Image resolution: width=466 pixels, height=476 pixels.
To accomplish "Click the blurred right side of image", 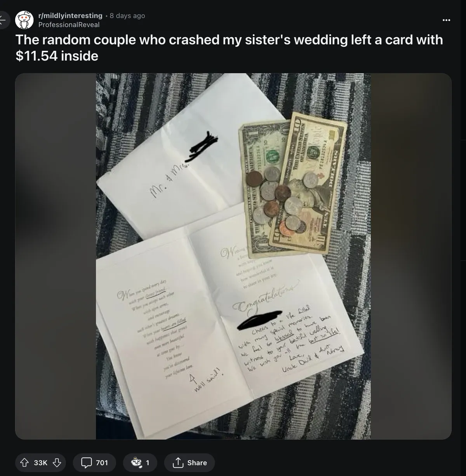I will pos(411,256).
